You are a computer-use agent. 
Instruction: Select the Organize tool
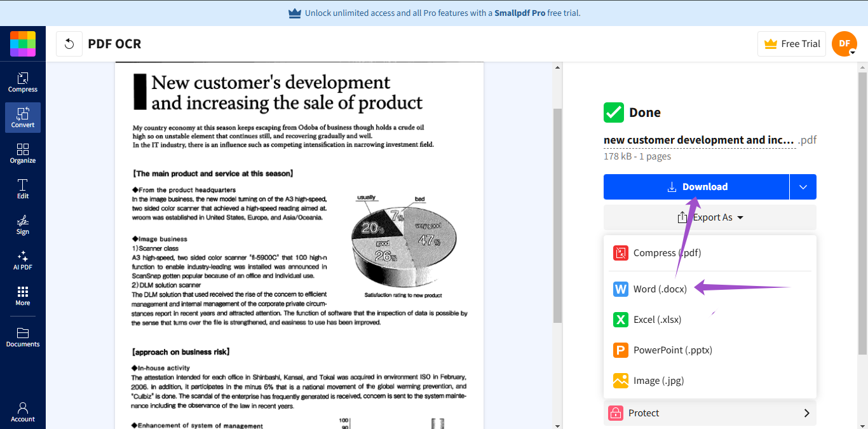point(22,153)
